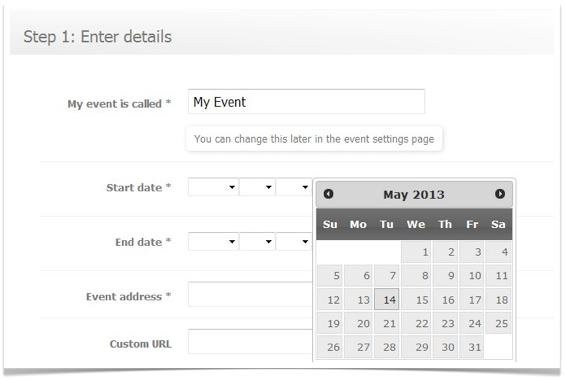This screenshot has height=381, width=565.
Task: Open second End date dropdown
Action: point(257,242)
